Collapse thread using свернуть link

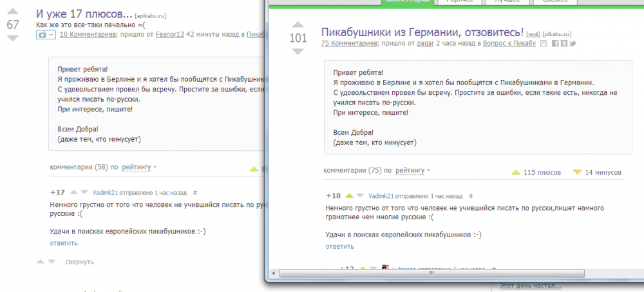[x=79, y=262]
